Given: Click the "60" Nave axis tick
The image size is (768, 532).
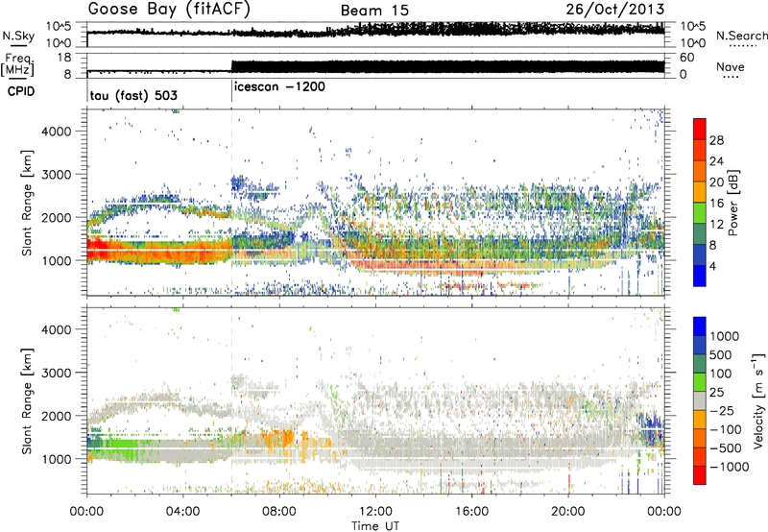Looking at the screenshot, I should 687,58.
